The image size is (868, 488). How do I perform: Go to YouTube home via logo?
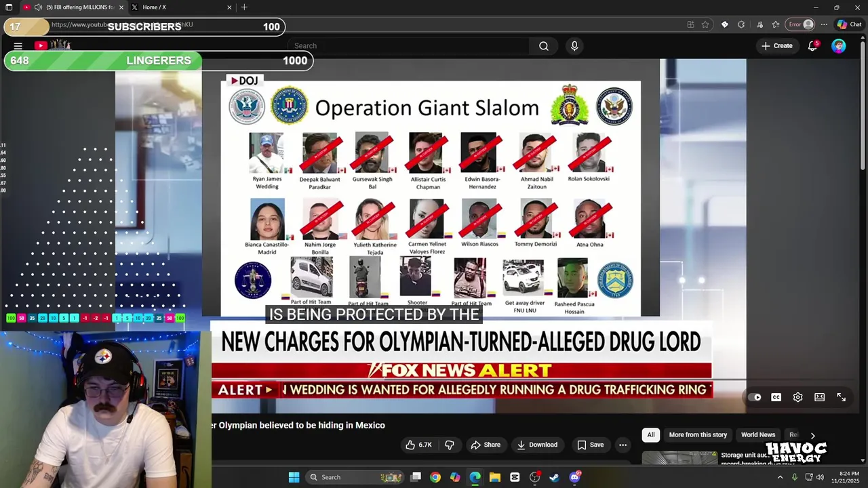click(x=52, y=45)
